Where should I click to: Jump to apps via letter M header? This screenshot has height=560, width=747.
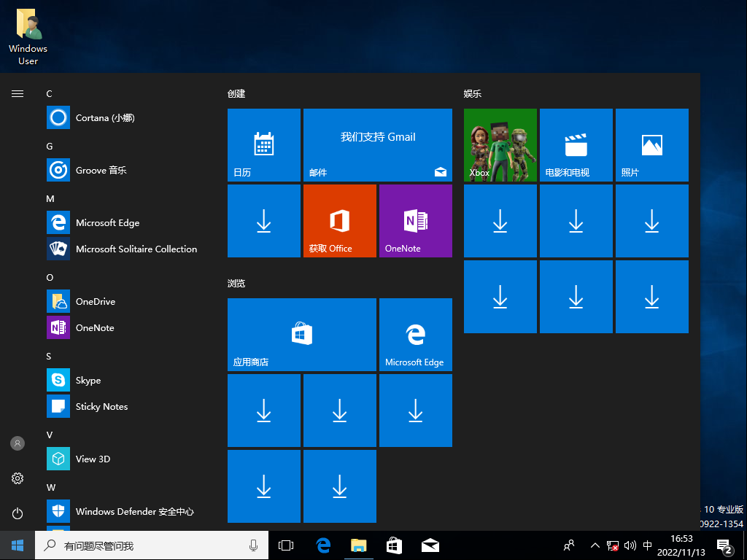pyautogui.click(x=50, y=198)
